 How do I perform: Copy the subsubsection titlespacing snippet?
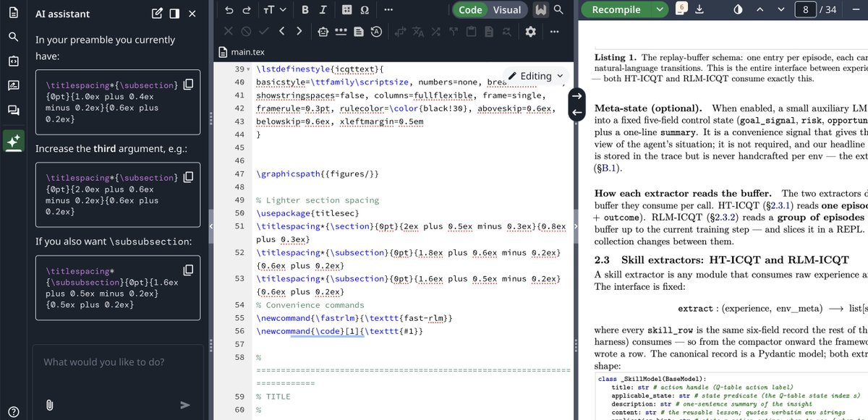pyautogui.click(x=188, y=270)
